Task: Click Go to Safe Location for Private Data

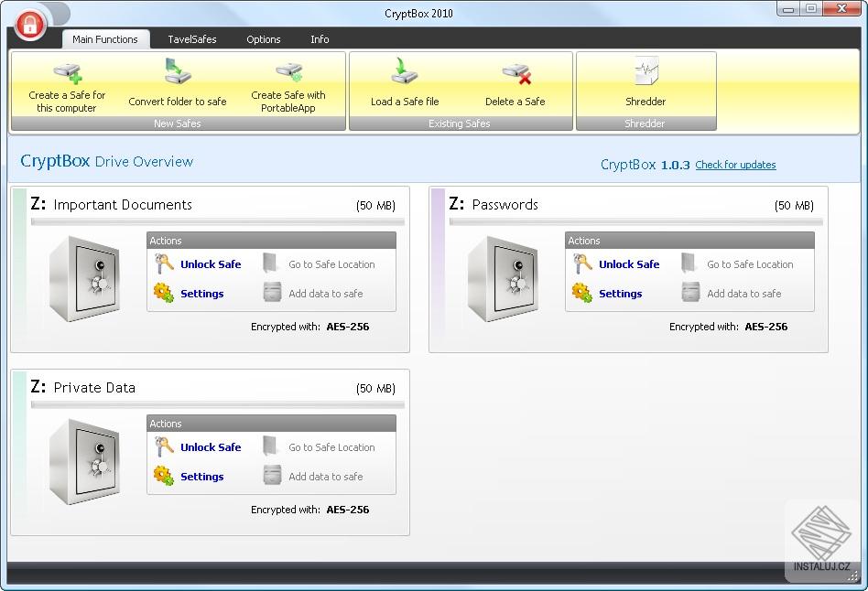Action: click(x=331, y=447)
